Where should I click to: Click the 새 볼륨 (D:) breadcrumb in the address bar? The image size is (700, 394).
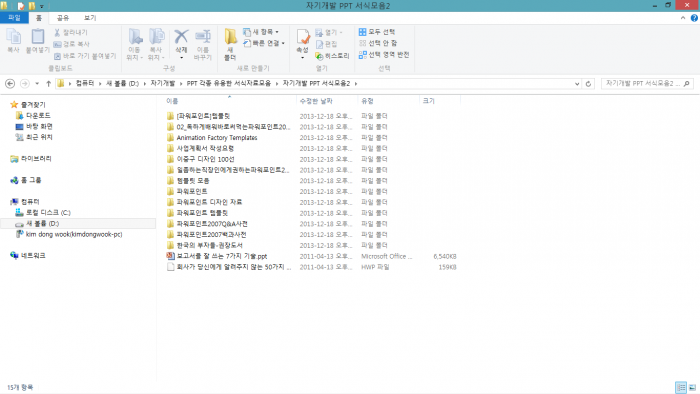[x=122, y=83]
